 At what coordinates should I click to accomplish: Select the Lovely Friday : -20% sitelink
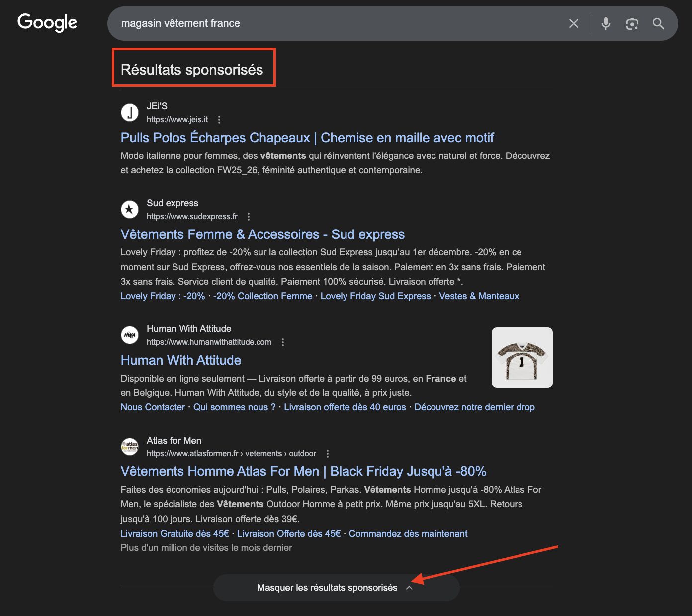coord(163,296)
